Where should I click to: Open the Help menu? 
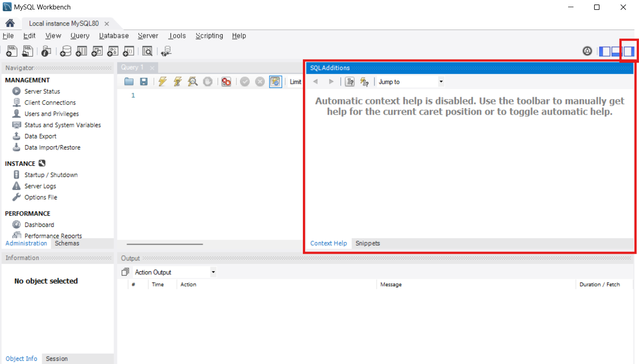pos(239,36)
